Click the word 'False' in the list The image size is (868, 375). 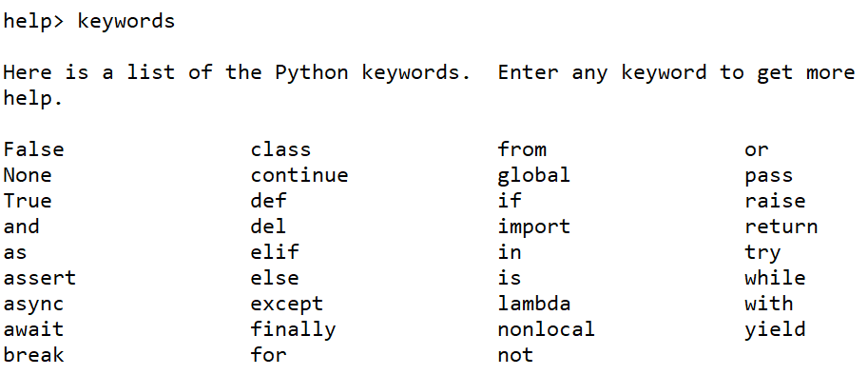(x=34, y=149)
